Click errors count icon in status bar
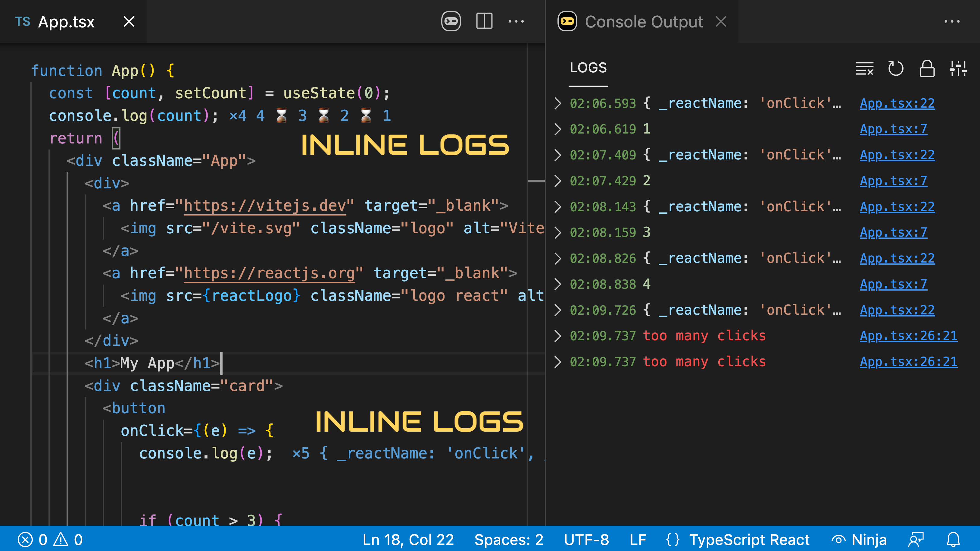Image resolution: width=980 pixels, height=551 pixels. point(32,540)
